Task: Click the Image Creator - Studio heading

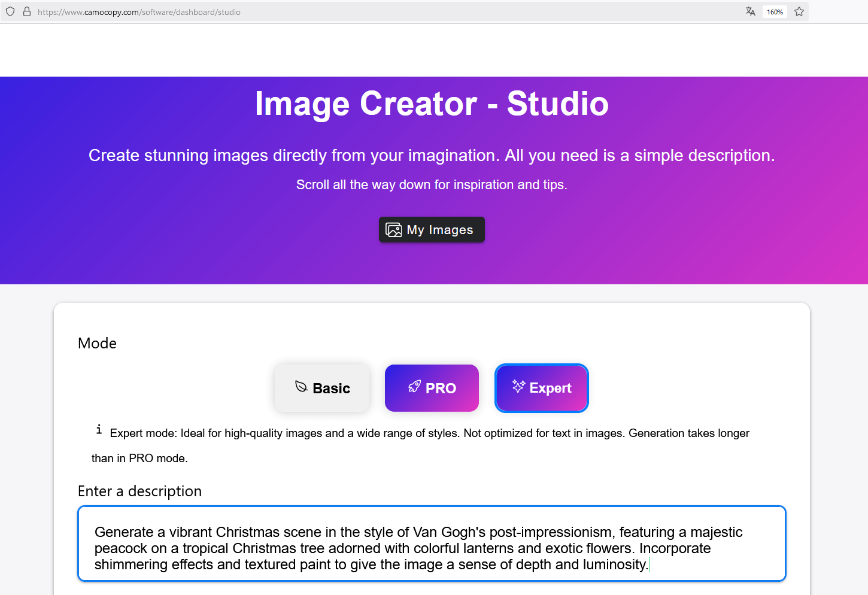Action: [x=432, y=104]
